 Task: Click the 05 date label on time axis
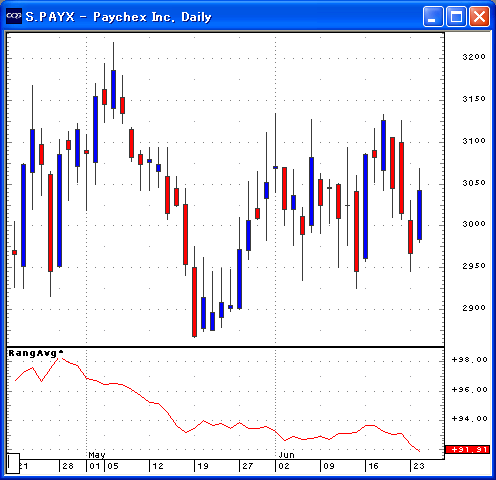pos(113,466)
